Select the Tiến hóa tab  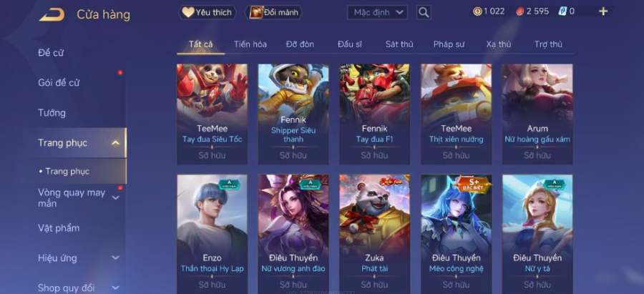[x=250, y=44]
